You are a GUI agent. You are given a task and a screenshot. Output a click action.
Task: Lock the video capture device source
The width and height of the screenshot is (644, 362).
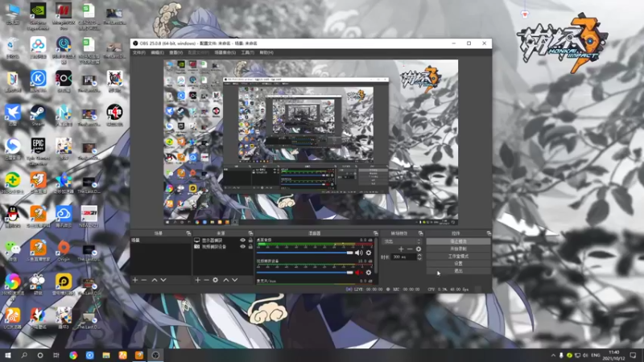point(250,247)
